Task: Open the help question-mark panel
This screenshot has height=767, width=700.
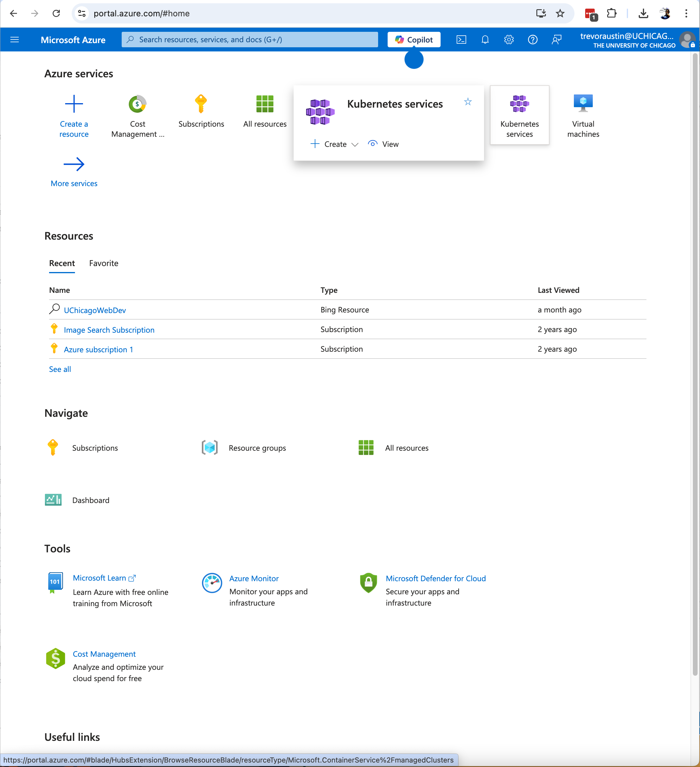Action: click(x=533, y=39)
